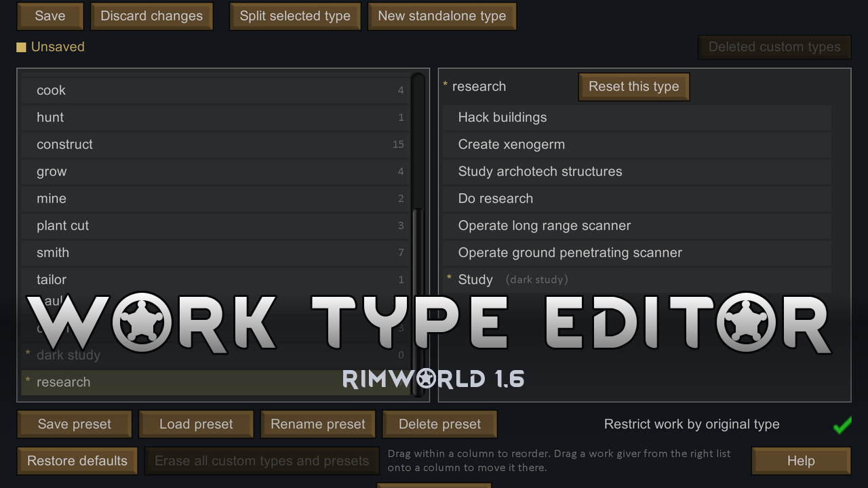This screenshot has width=868, height=488.
Task: Select the hunt work type
Action: point(216,117)
